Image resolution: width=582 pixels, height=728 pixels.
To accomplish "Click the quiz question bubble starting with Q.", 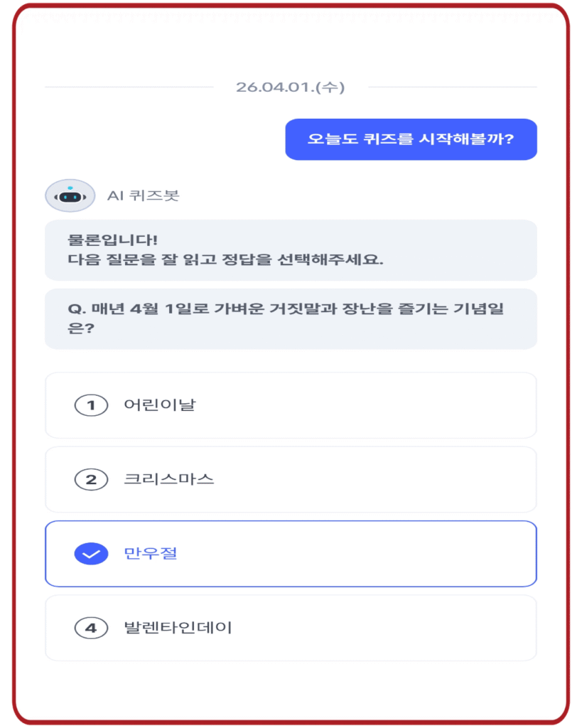I will click(291, 317).
